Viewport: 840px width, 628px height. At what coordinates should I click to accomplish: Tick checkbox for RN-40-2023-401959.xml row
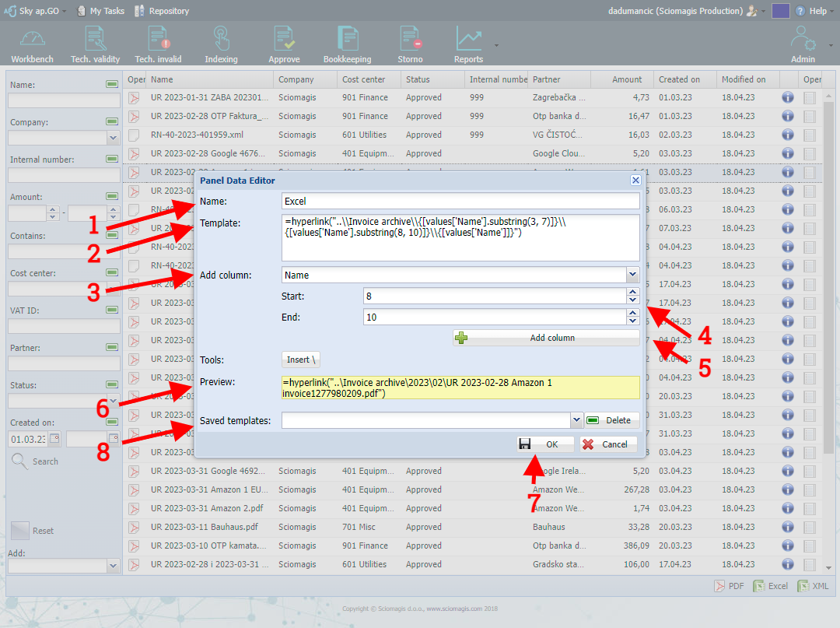pyautogui.click(x=810, y=135)
